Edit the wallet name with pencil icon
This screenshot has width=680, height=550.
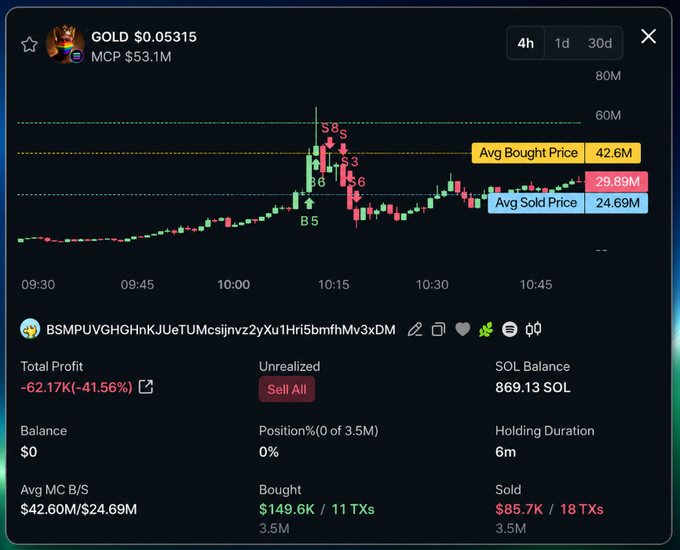(415, 330)
